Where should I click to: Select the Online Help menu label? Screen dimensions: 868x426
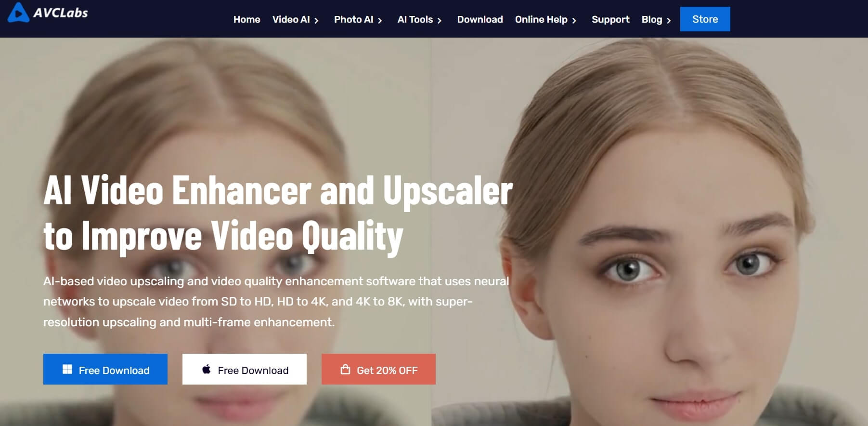tap(541, 19)
